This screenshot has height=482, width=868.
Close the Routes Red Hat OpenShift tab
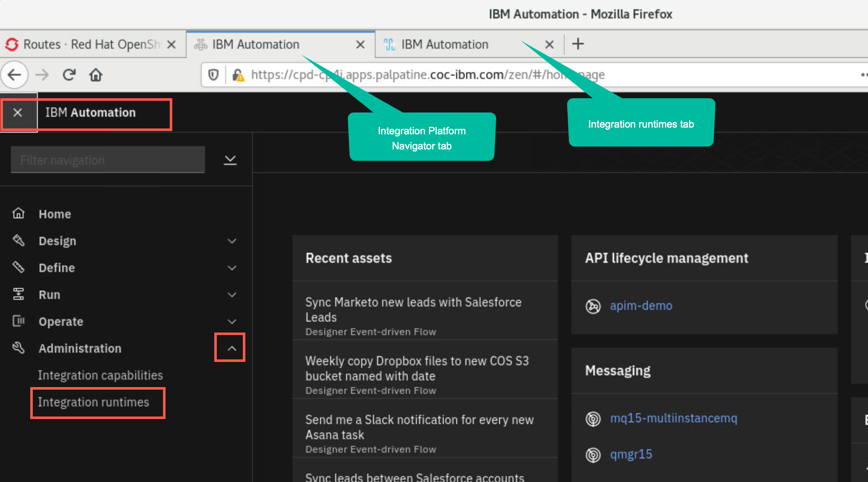(171, 44)
